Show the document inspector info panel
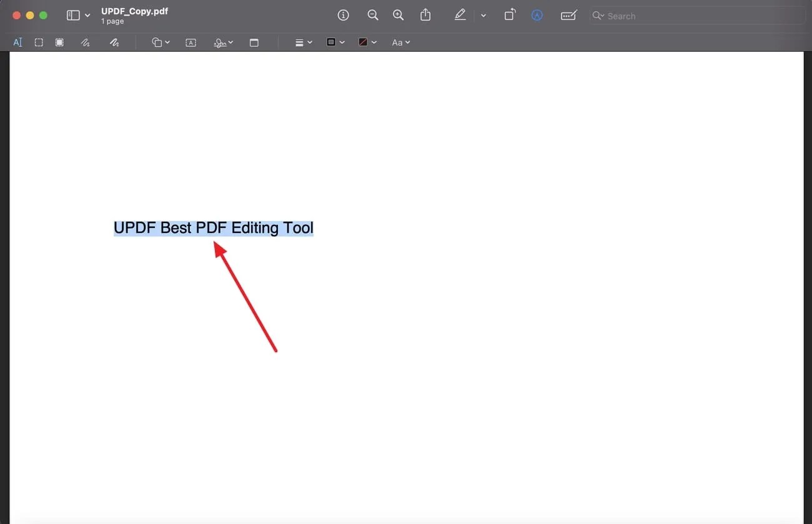This screenshot has height=524, width=812. click(343, 15)
